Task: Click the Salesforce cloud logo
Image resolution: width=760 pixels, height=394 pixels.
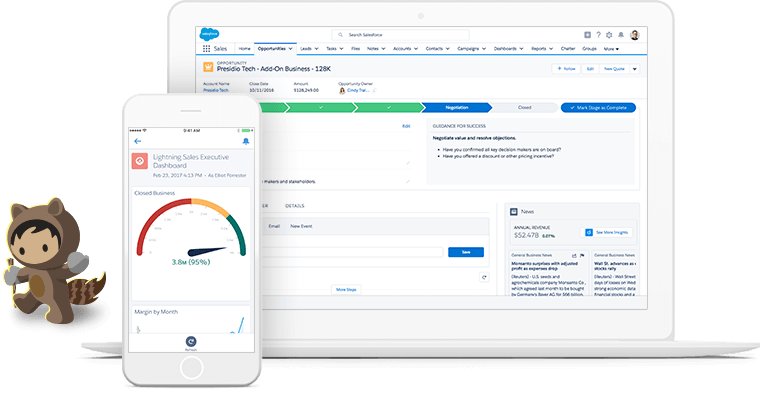Action: [x=209, y=34]
